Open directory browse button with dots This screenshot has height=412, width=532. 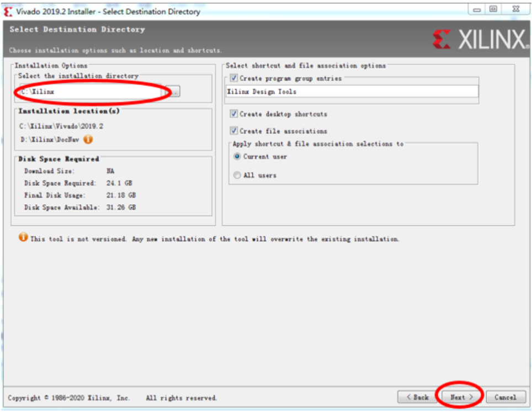pos(173,91)
